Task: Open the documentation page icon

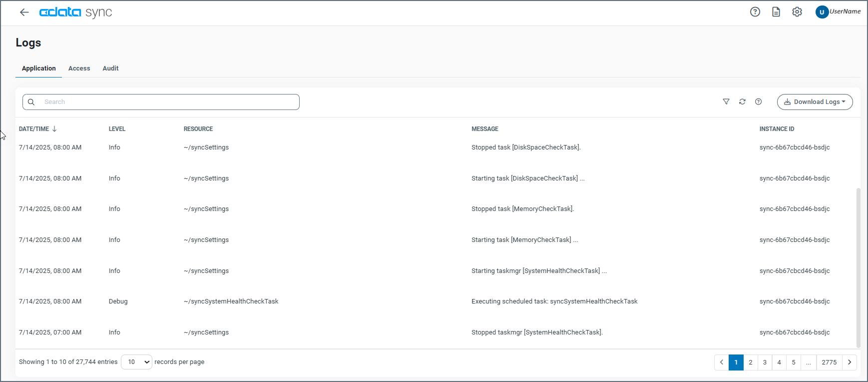Action: (776, 12)
